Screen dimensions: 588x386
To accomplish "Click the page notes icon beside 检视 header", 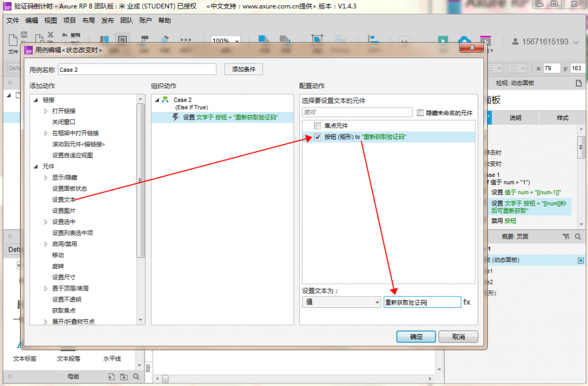I will pos(578,83).
